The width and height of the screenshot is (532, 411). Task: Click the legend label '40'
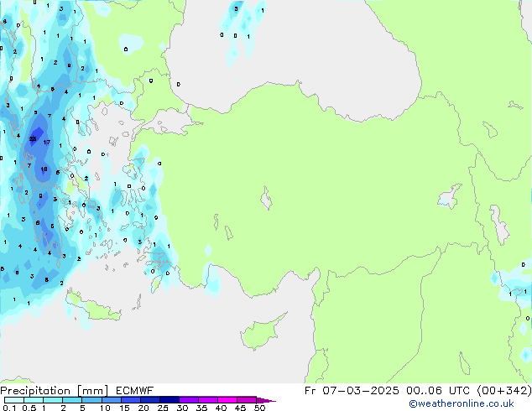(x=221, y=408)
